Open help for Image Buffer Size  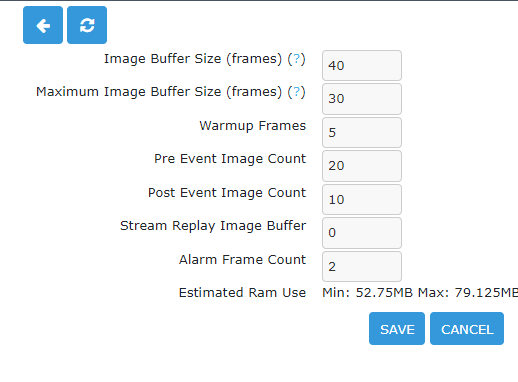tap(296, 59)
